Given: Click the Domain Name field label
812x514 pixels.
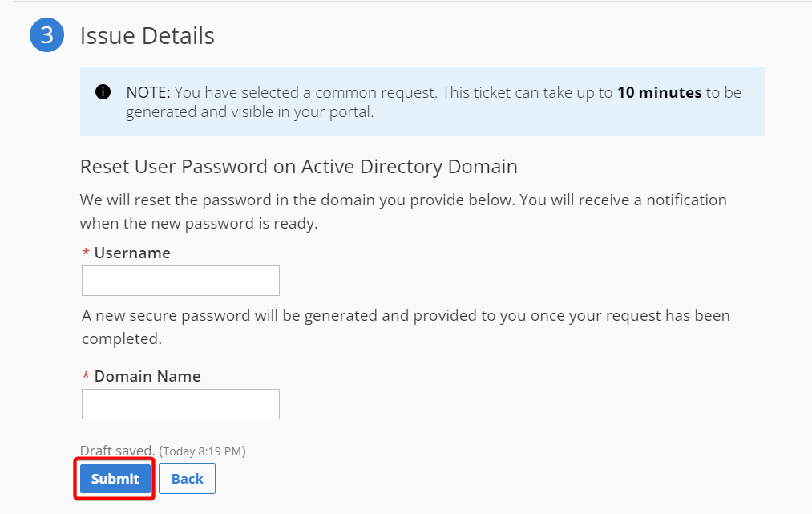Looking at the screenshot, I should [x=147, y=376].
